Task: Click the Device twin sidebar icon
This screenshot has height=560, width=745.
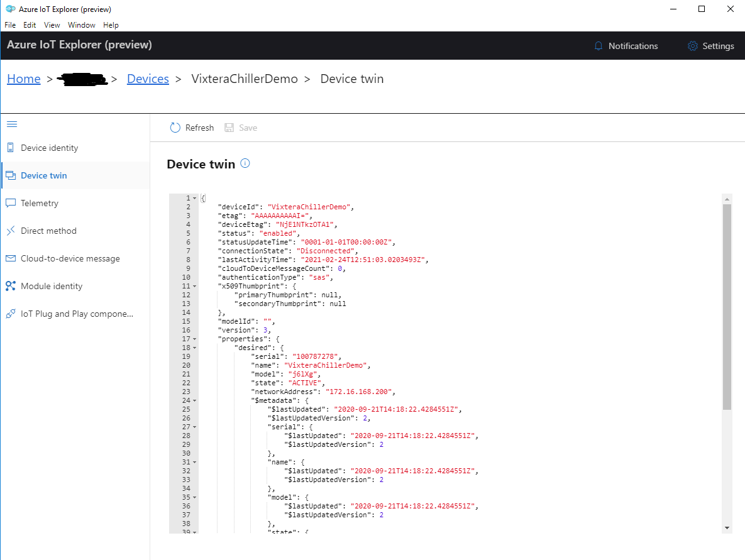Action: pos(11,175)
